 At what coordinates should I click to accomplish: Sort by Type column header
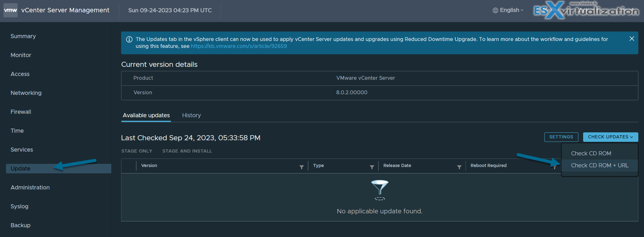pyautogui.click(x=319, y=165)
